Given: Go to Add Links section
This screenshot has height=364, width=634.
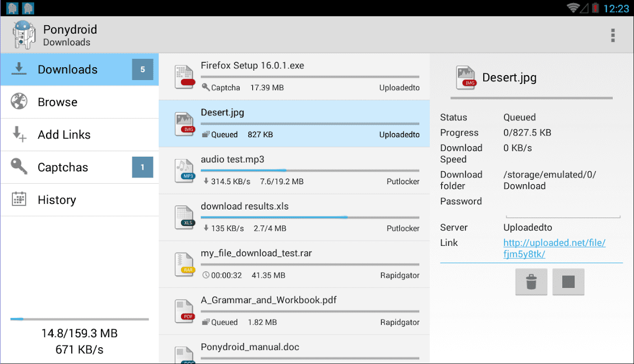Looking at the screenshot, I should pos(80,135).
